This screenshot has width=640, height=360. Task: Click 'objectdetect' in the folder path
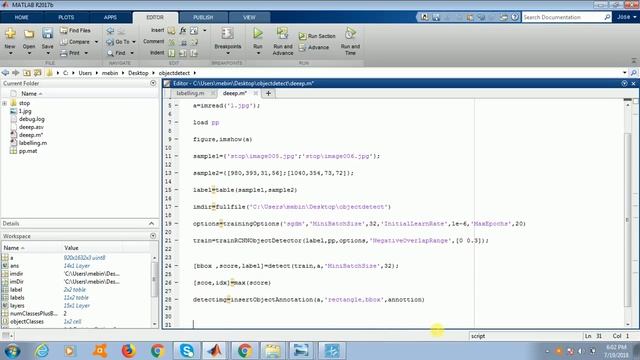point(174,73)
